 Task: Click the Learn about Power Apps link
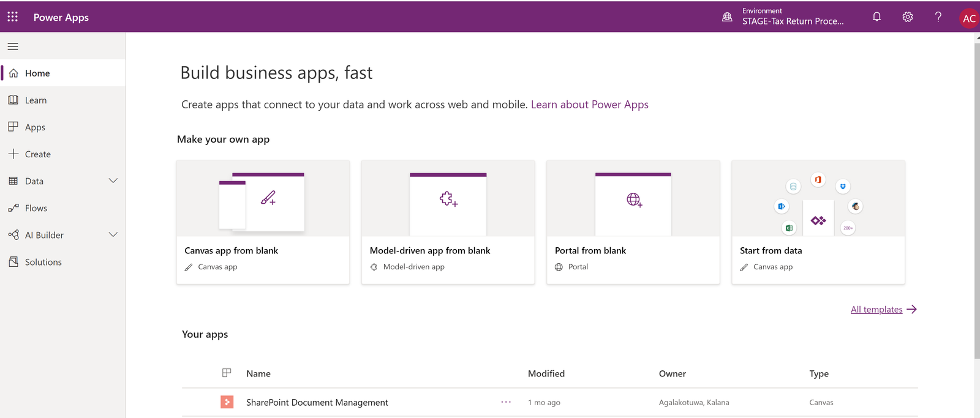589,105
